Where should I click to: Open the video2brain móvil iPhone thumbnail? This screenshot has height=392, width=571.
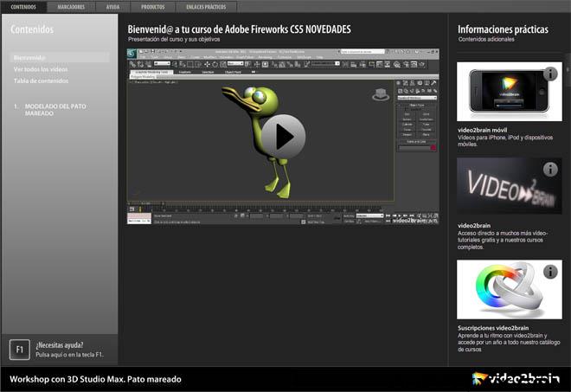[x=510, y=92]
